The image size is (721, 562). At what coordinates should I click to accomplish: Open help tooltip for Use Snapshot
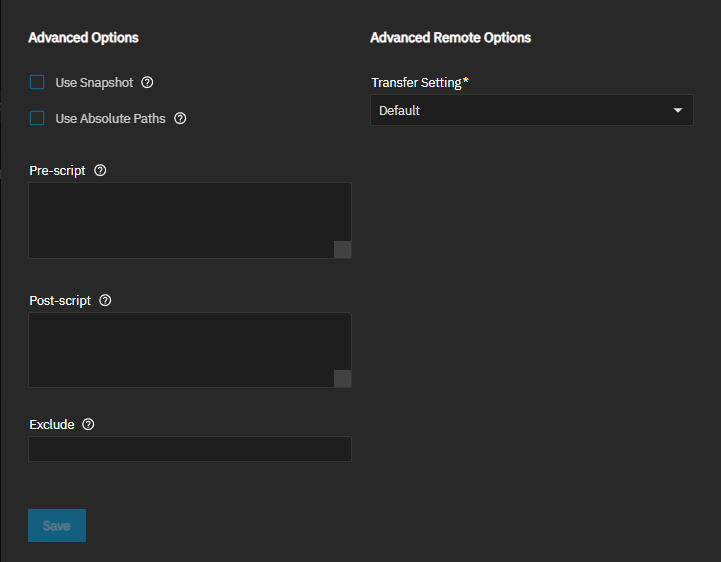tap(147, 82)
